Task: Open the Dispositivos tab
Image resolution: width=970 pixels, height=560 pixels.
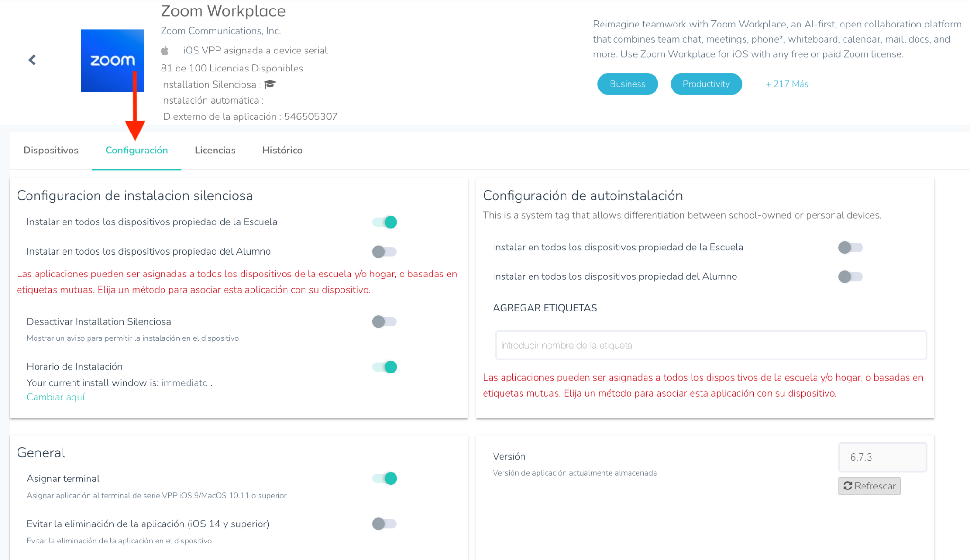Action: point(51,150)
